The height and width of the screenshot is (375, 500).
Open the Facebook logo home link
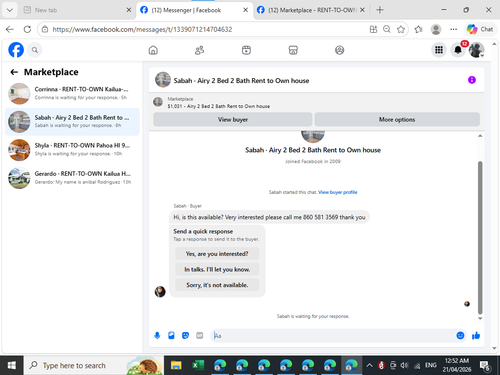16,50
